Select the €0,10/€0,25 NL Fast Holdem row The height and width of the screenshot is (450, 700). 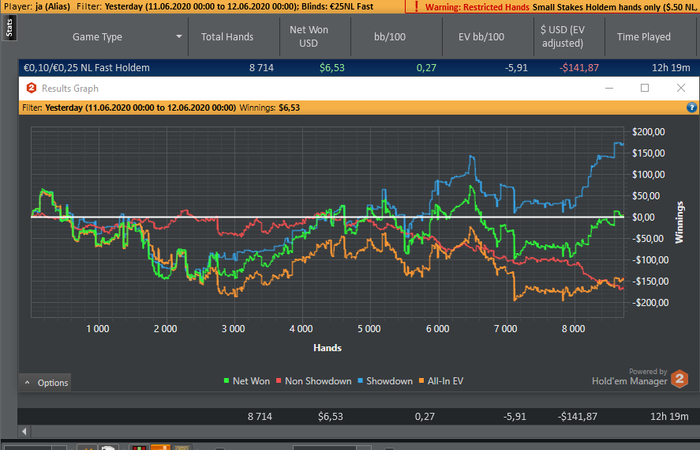358,68
